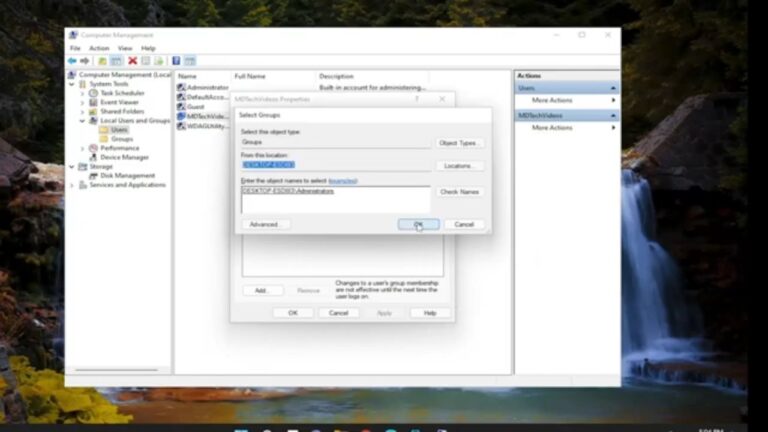
Task: Click the Back arrow toolbar icon
Action: pos(72,61)
